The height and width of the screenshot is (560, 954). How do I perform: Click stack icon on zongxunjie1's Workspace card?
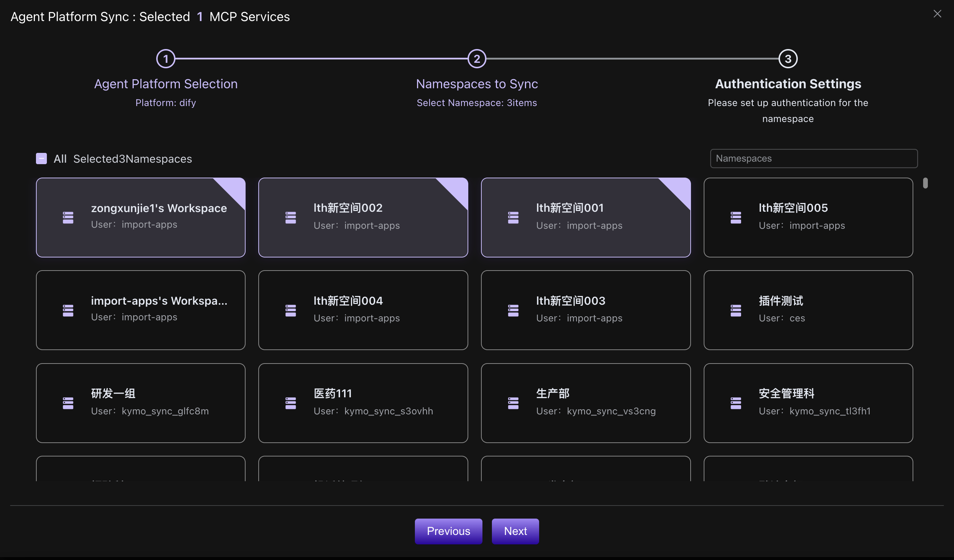pyautogui.click(x=68, y=218)
